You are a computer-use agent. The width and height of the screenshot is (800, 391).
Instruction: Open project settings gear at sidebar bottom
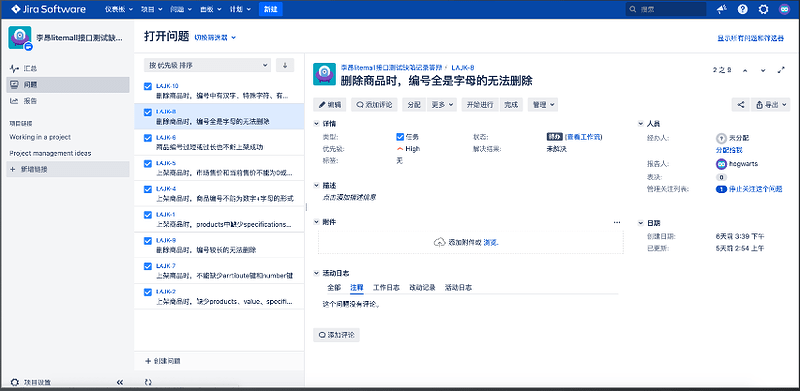14,382
